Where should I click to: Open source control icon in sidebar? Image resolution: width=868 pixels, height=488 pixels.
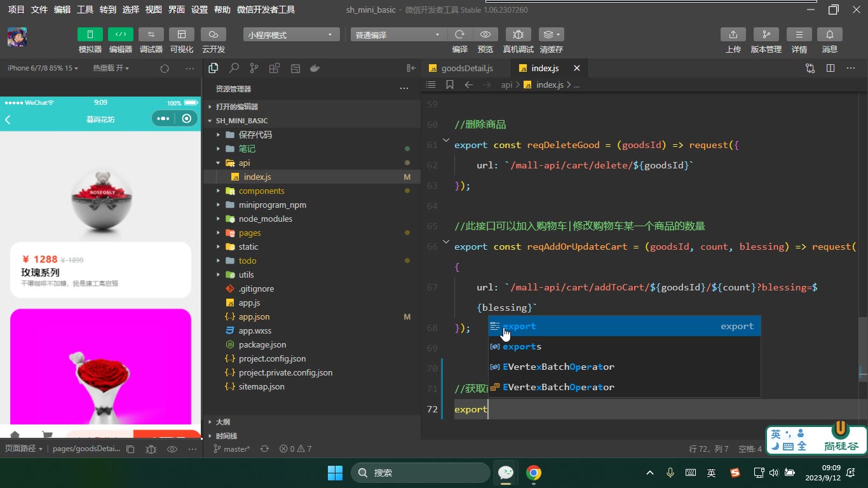tap(254, 68)
